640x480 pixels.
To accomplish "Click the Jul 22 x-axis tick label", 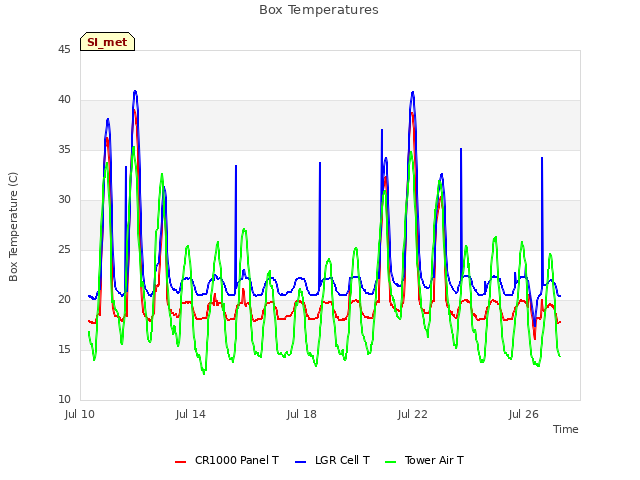I will tap(413, 414).
